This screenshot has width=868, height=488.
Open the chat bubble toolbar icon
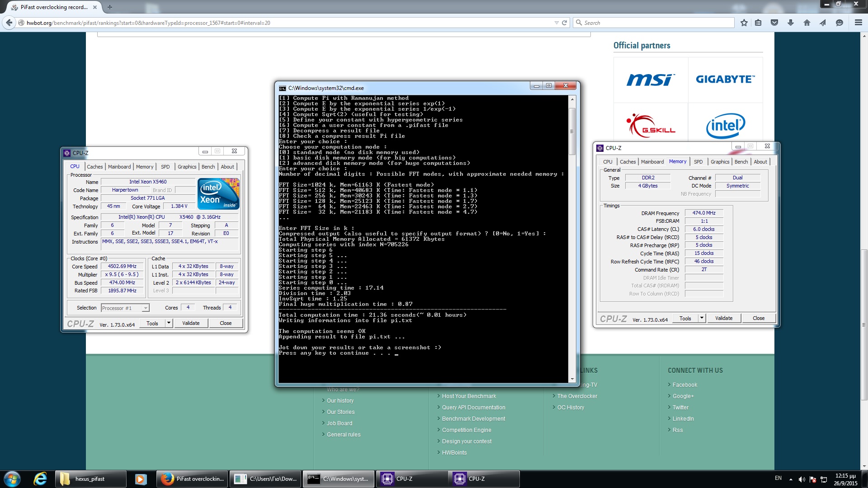point(840,23)
